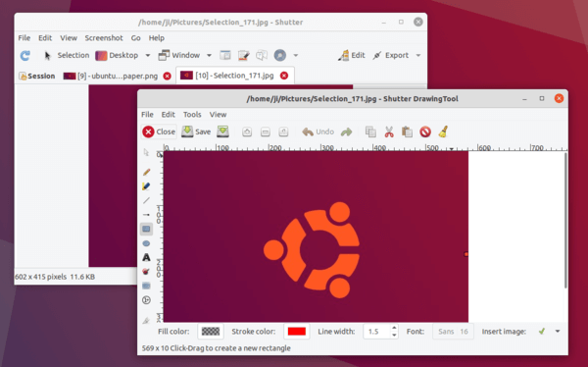Click the Undo button
588x367 pixels.
318,131
